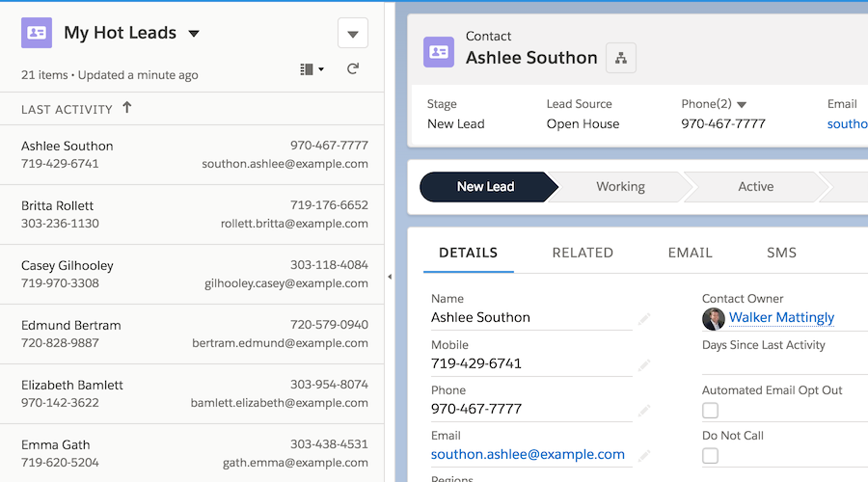Toggle the Automated Email Opt Out checkbox
This screenshot has width=868, height=482.
click(710, 411)
